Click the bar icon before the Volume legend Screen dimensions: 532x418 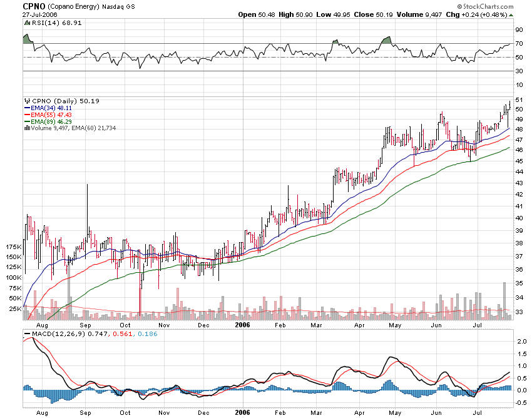point(27,128)
